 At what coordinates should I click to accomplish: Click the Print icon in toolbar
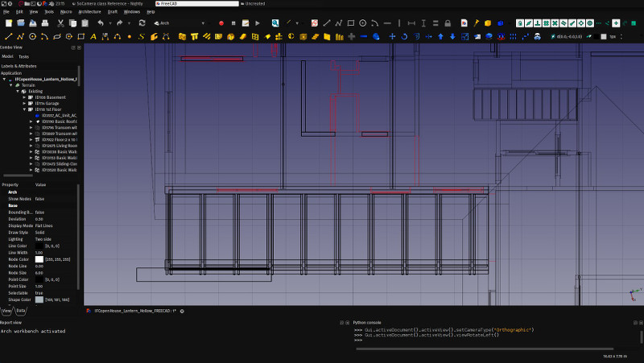coord(45,23)
